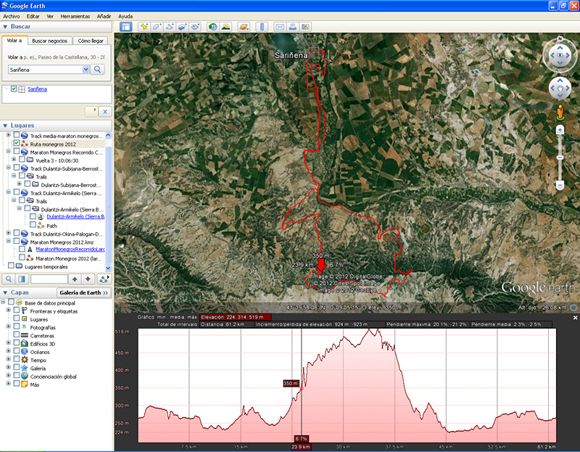The height and width of the screenshot is (452, 580).
Task: Zoom out with the minus button
Action: click(560, 185)
